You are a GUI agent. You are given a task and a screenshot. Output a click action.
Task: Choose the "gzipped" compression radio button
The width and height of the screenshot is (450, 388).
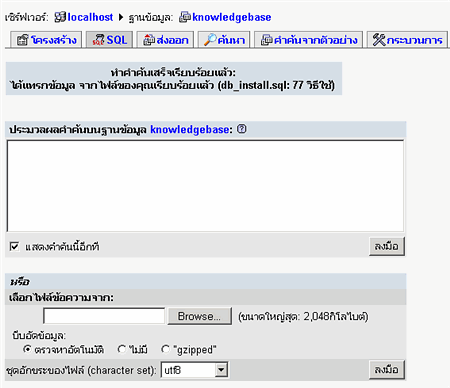(x=165, y=349)
